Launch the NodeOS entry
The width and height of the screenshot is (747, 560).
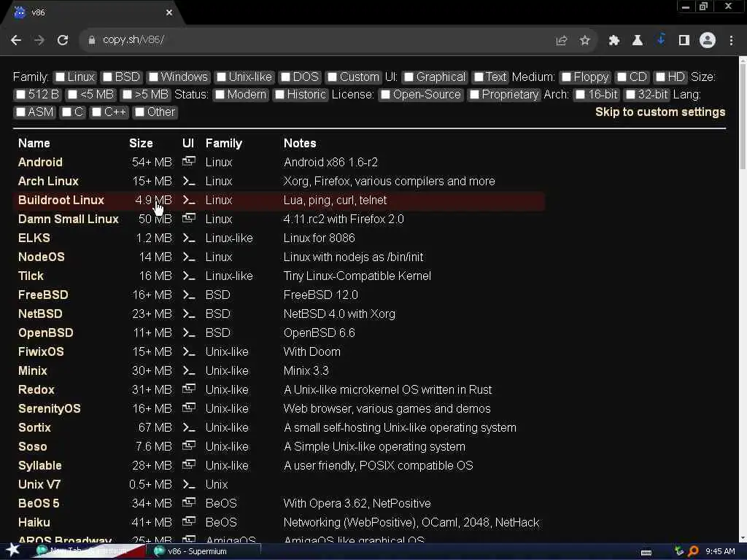(41, 257)
